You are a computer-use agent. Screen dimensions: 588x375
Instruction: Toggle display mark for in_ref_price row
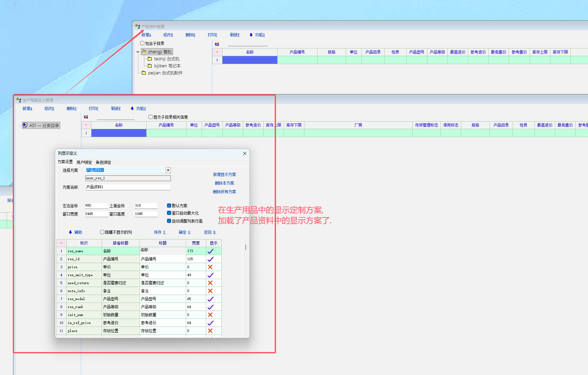[211, 323]
